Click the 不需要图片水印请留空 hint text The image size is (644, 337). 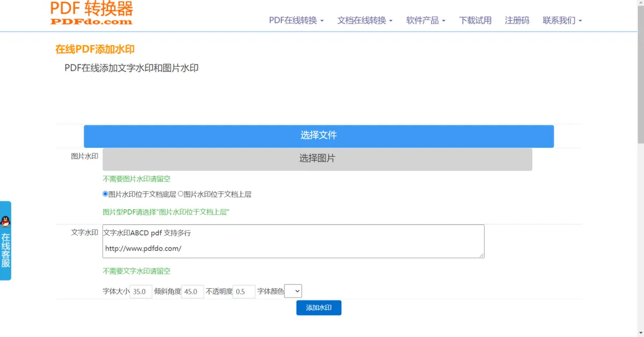(136, 179)
